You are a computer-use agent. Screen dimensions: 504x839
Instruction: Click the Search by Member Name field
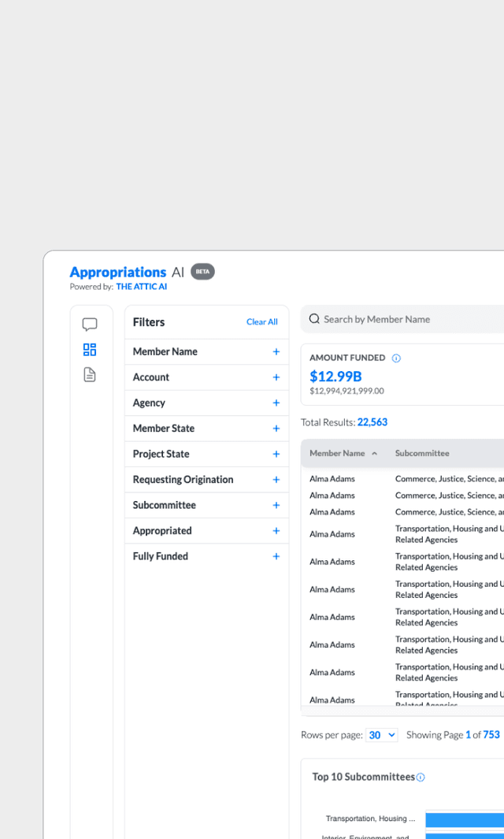pos(409,319)
